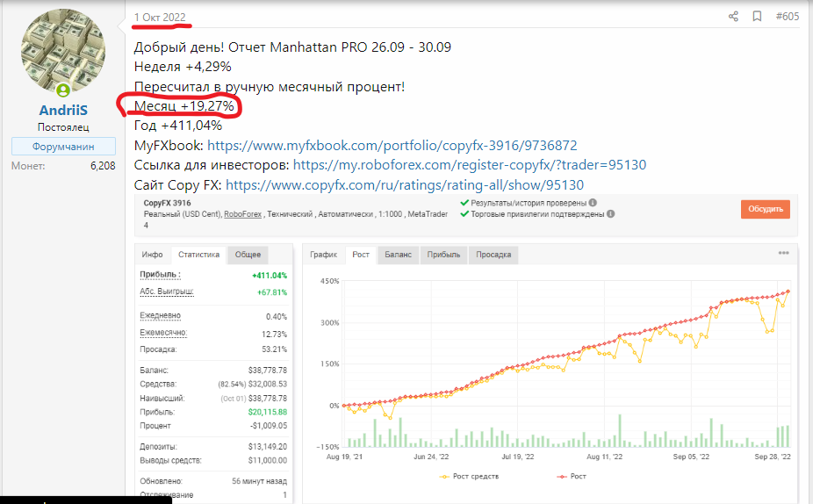The width and height of the screenshot is (813, 504).
Task: Click info icon next to Торговые привилегии подтверждены
Action: [x=611, y=213]
